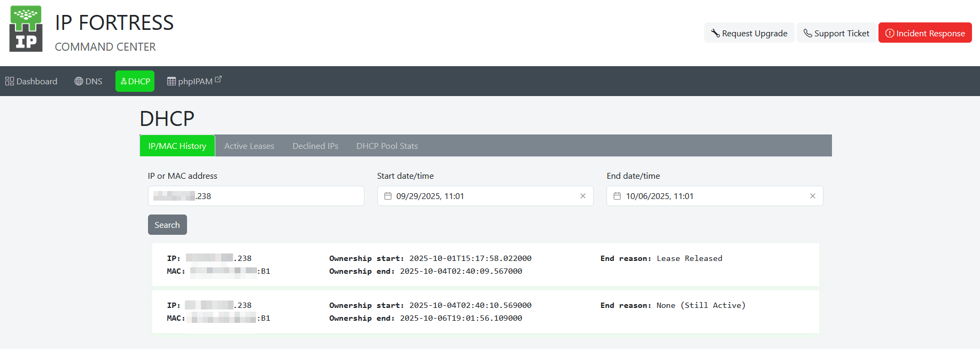980x349 pixels.
Task: Click the 'Start date/time' label
Action: [x=406, y=176]
